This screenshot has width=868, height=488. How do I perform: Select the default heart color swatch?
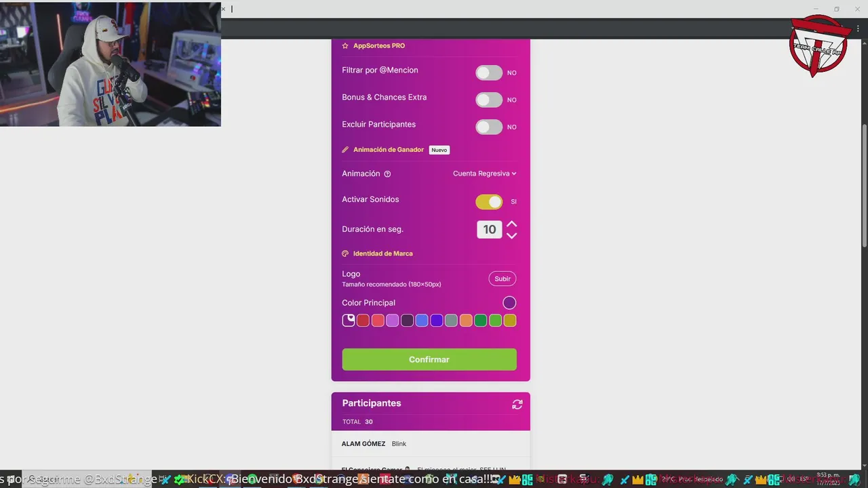pos(349,320)
